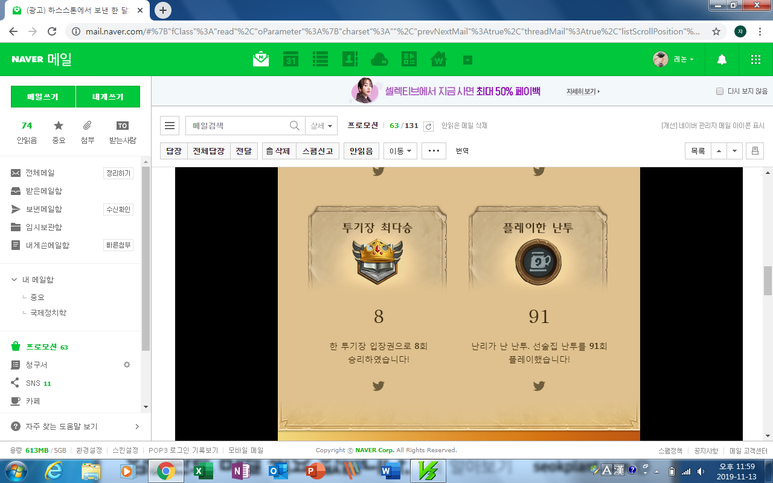The height and width of the screenshot is (483, 773).
Task: Open the 상세 search dropdown
Action: (321, 126)
